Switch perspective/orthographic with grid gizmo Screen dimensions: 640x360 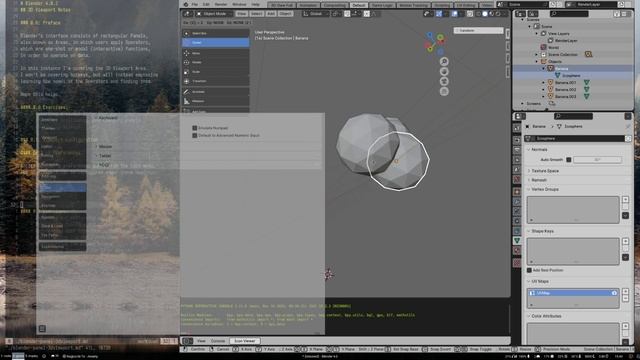(x=444, y=91)
